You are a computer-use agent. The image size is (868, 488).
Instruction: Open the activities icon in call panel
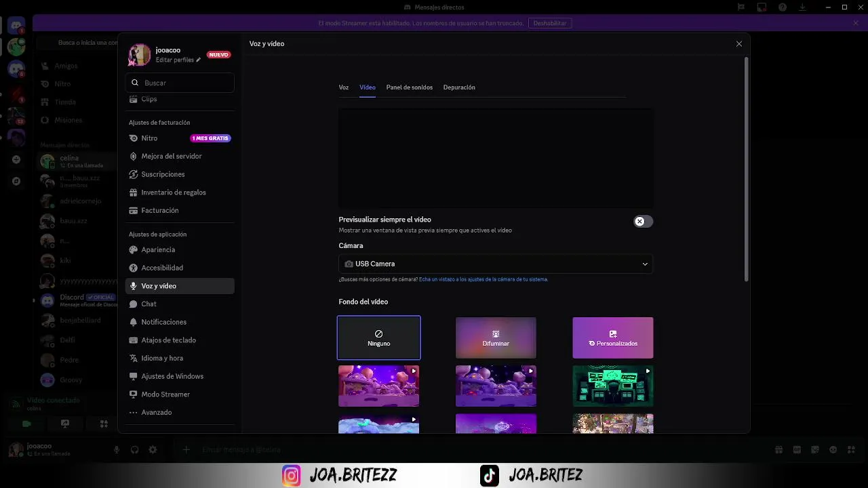pyautogui.click(x=104, y=424)
